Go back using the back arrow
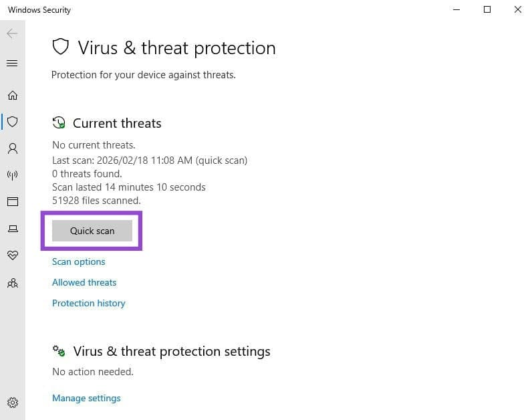This screenshot has width=532, height=420. click(12, 33)
